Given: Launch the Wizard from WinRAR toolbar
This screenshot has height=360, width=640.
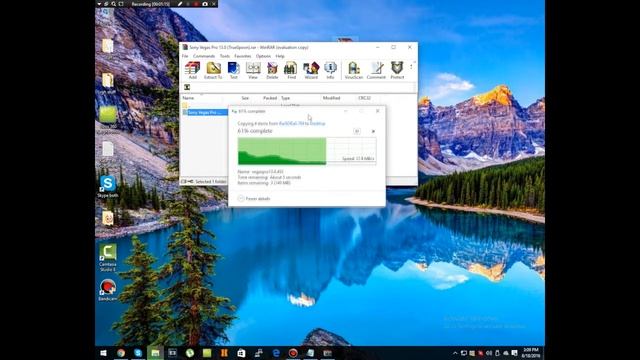Looking at the screenshot, I should 311,70.
